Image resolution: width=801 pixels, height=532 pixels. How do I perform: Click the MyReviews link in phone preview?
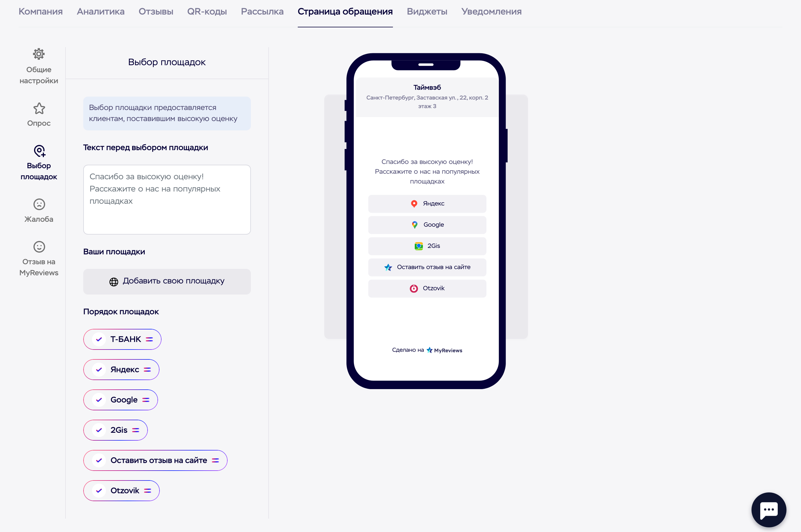pyautogui.click(x=444, y=350)
